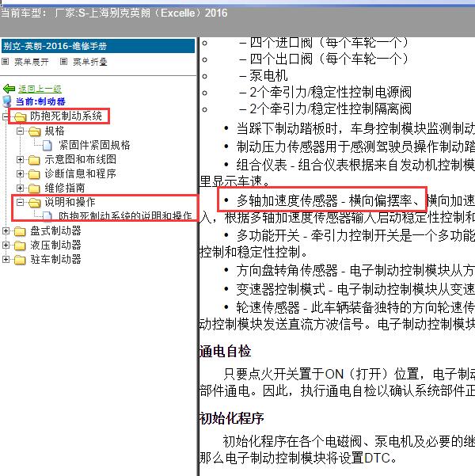The height and width of the screenshot is (476, 475).
Task: Collapse the 规格 tree node
Action: pos(20,131)
